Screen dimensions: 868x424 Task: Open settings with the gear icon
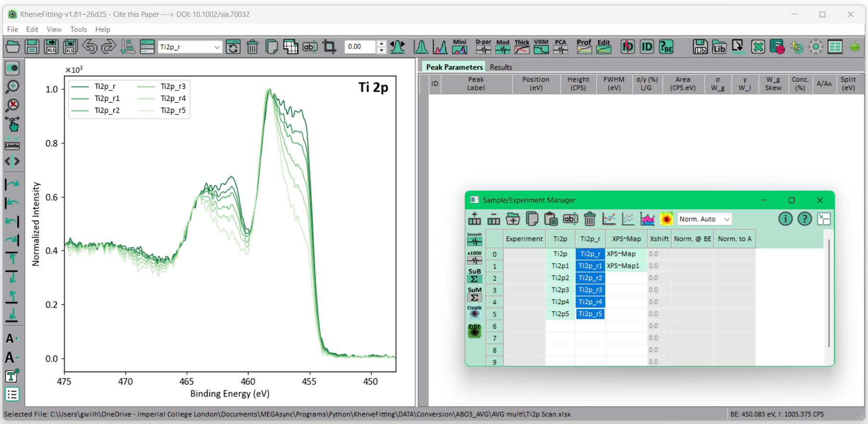point(816,47)
